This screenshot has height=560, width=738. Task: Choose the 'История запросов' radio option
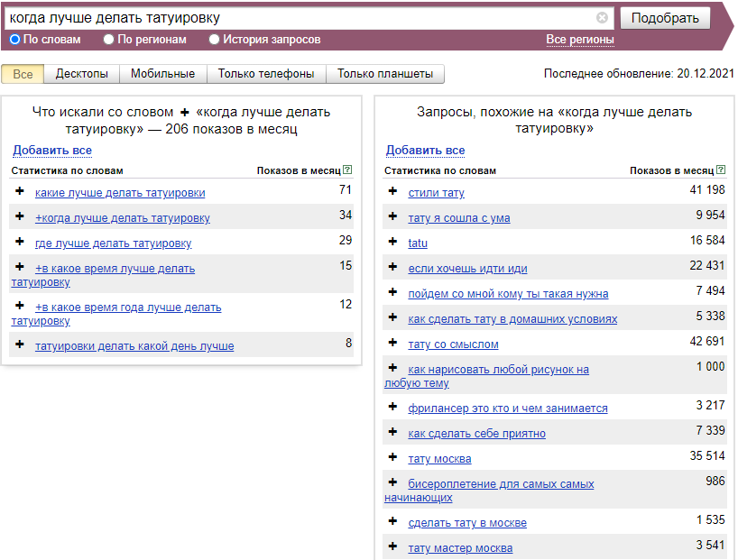[x=214, y=40]
